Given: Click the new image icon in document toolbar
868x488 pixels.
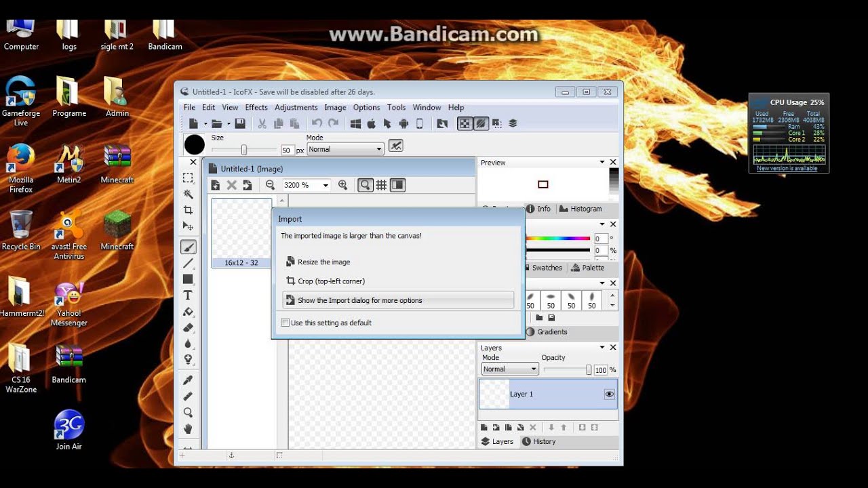Looking at the screenshot, I should click(215, 185).
